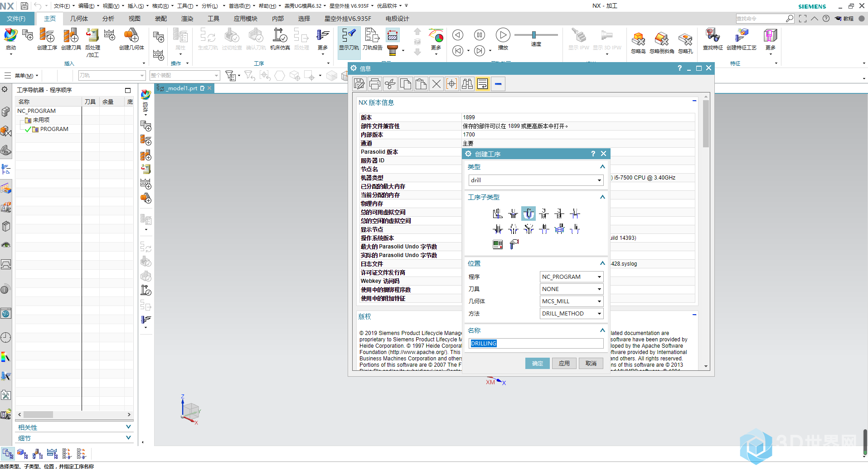
Task: Open the 程序 NC_PROGRAM dropdown
Action: pyautogui.click(x=572, y=277)
